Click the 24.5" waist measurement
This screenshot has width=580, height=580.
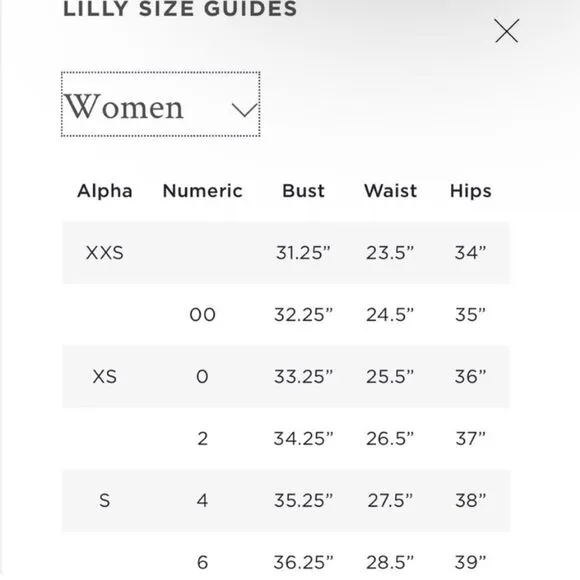pos(390,315)
